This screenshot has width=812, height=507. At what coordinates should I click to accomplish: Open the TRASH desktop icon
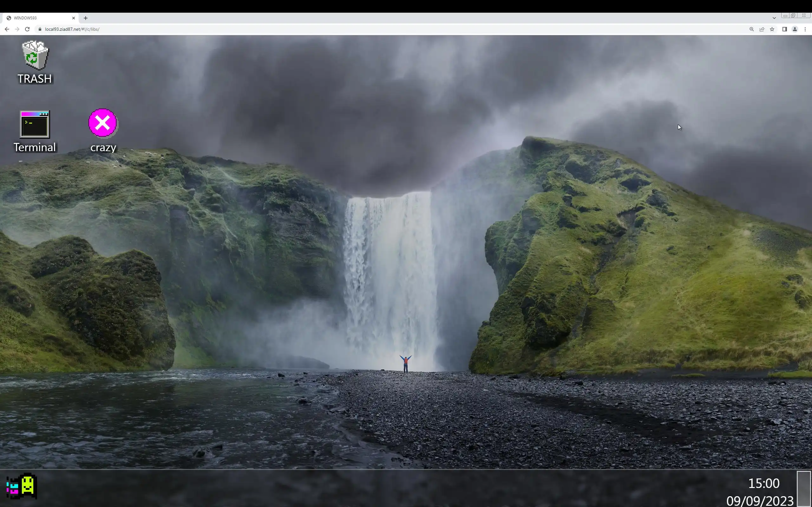click(x=35, y=62)
